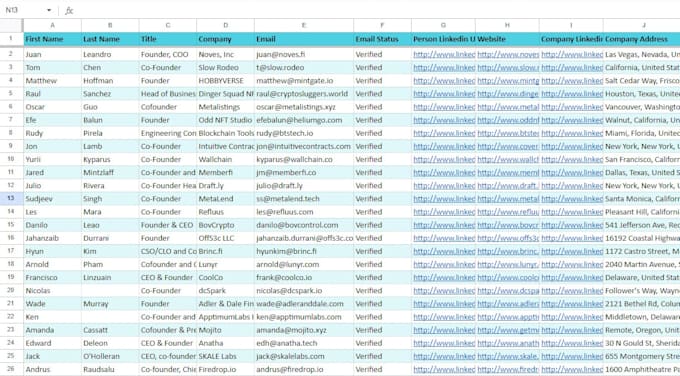Select column A header
The height and width of the screenshot is (376, 680).
(52, 25)
